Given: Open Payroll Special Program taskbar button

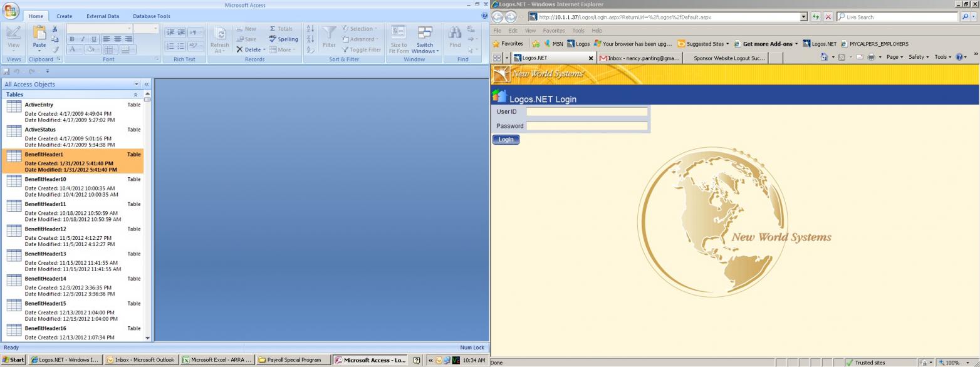Looking at the screenshot, I should [x=294, y=360].
